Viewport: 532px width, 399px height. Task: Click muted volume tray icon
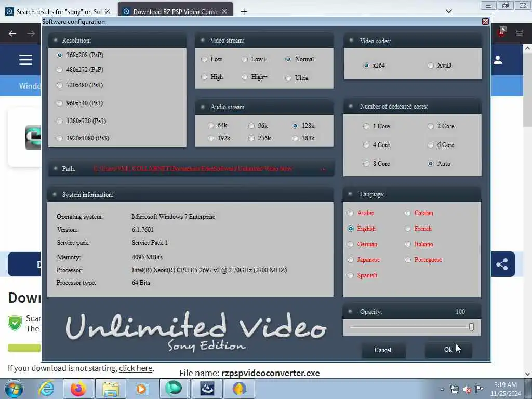(467, 390)
